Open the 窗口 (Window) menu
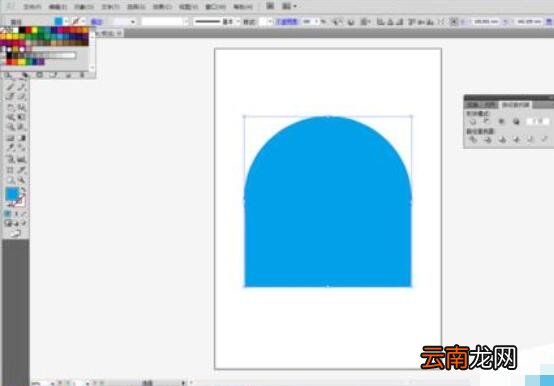554x386 pixels. pyautogui.click(x=215, y=7)
